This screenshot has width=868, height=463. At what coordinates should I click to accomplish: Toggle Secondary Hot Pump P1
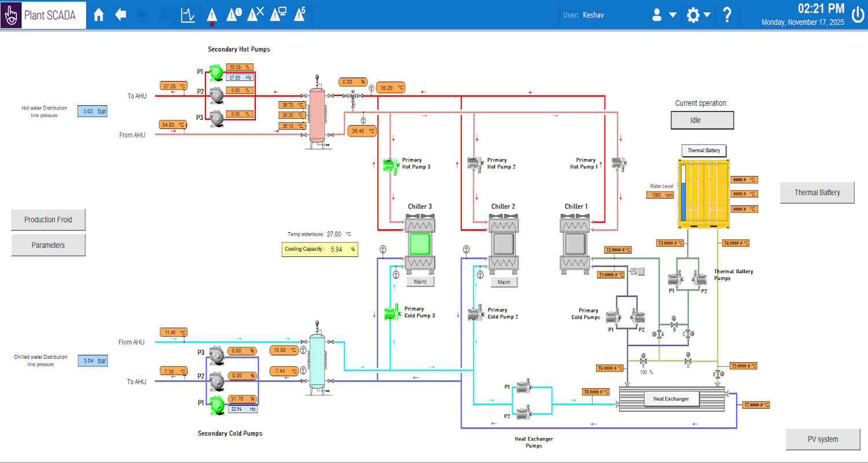click(x=216, y=72)
